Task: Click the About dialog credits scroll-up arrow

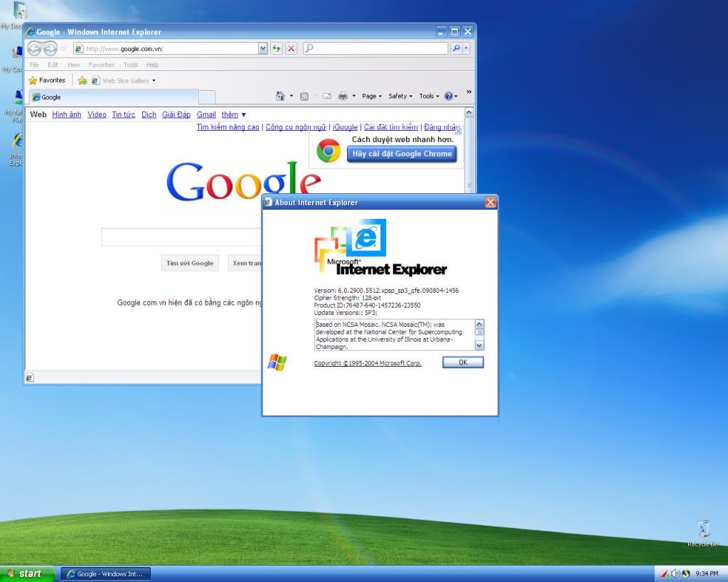Action: (x=480, y=323)
